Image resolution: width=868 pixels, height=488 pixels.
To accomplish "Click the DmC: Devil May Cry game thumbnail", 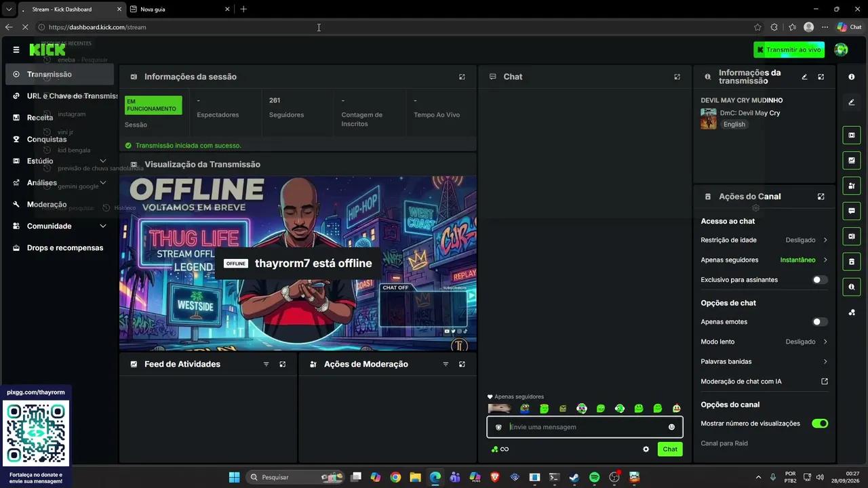I will [709, 119].
